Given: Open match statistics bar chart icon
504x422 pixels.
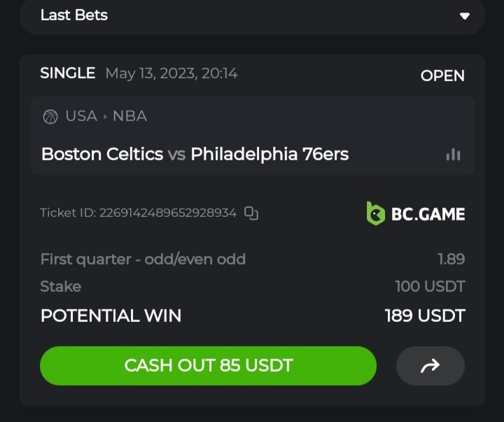Looking at the screenshot, I should [454, 154].
